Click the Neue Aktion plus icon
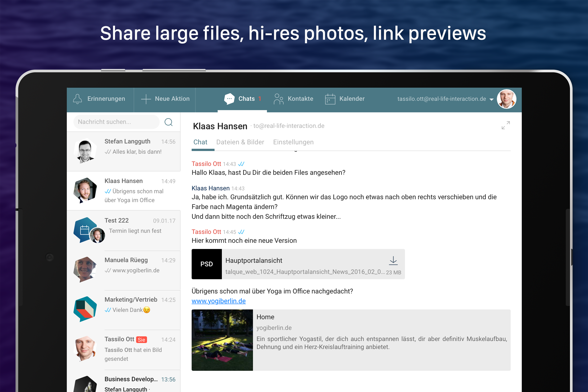588x392 pixels. pyautogui.click(x=146, y=99)
